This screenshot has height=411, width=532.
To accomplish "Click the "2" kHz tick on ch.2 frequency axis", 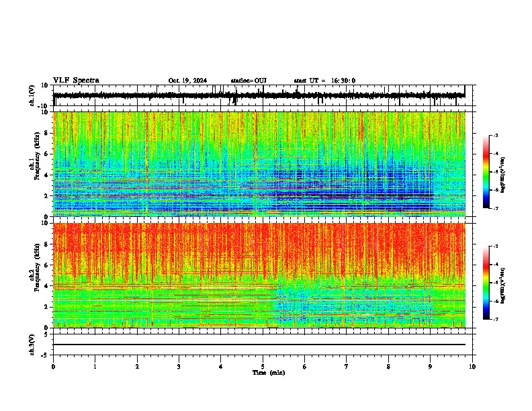I will point(46,307).
